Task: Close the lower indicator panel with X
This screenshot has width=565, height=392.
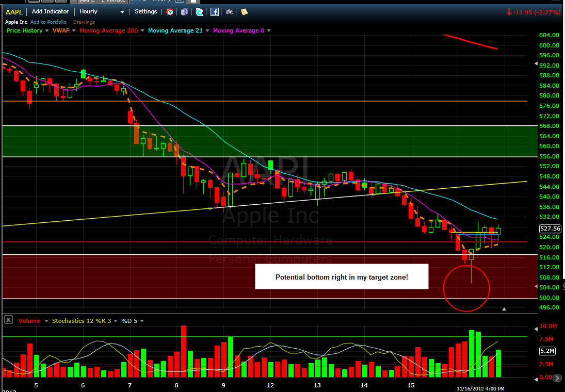Action: pos(8,320)
